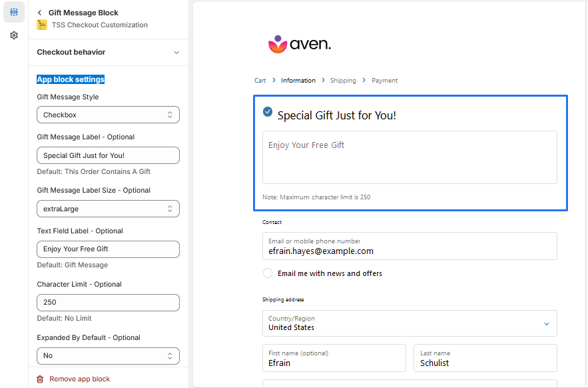Viewport: 588px width, 388px height.
Task: Open the settings gear in sidebar
Action: 14,35
